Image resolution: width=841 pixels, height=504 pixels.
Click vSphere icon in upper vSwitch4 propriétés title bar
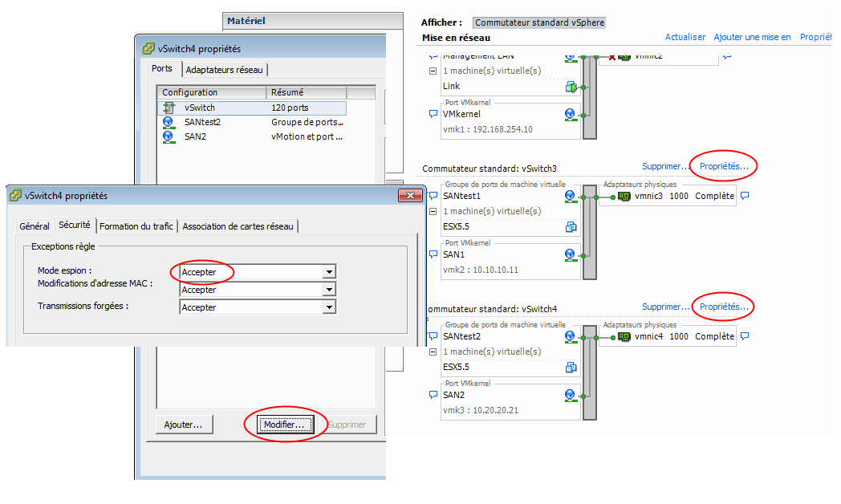coord(148,49)
